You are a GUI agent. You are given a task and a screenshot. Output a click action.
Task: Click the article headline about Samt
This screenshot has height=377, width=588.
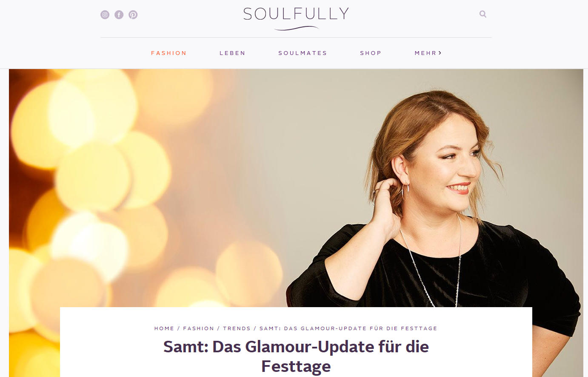tap(296, 356)
